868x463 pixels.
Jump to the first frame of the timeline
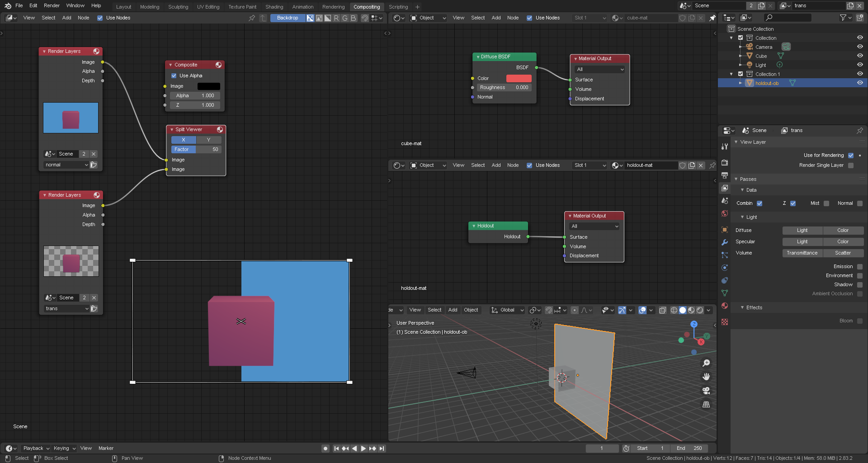tap(336, 449)
